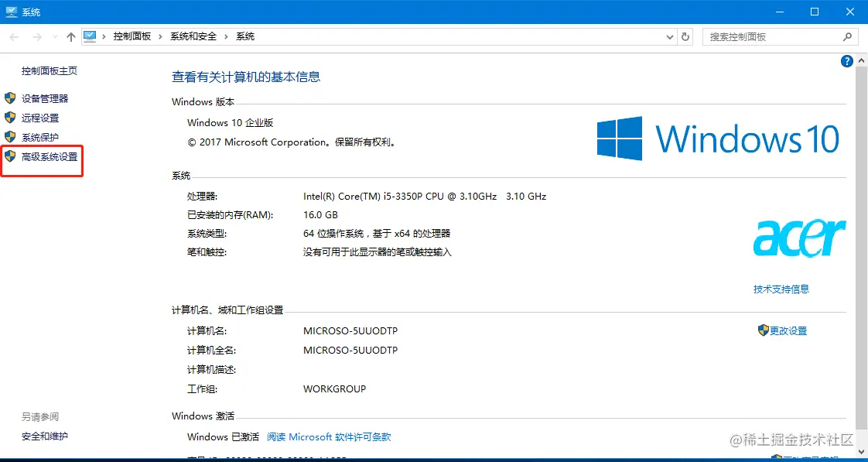Click the Forward navigation arrow

pyautogui.click(x=37, y=37)
